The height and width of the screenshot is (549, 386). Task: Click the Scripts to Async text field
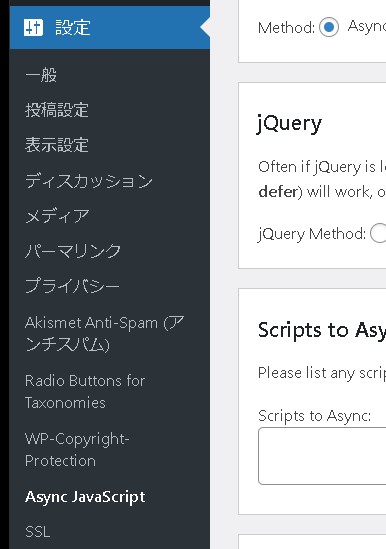tap(322, 456)
